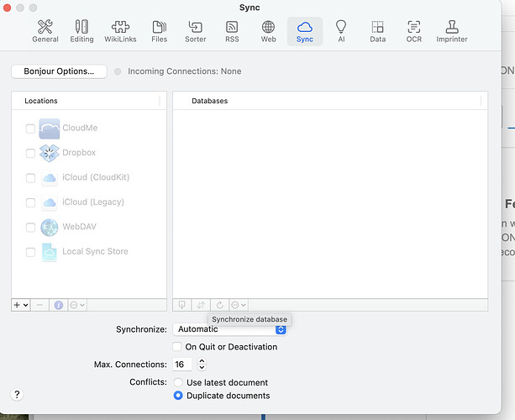Click the location info icon
The width and height of the screenshot is (515, 420).
click(59, 305)
